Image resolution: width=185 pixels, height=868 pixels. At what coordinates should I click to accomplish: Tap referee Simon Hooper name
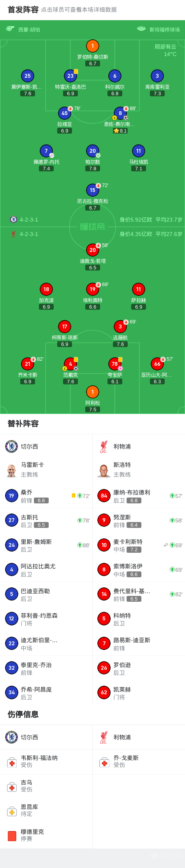[29, 30]
